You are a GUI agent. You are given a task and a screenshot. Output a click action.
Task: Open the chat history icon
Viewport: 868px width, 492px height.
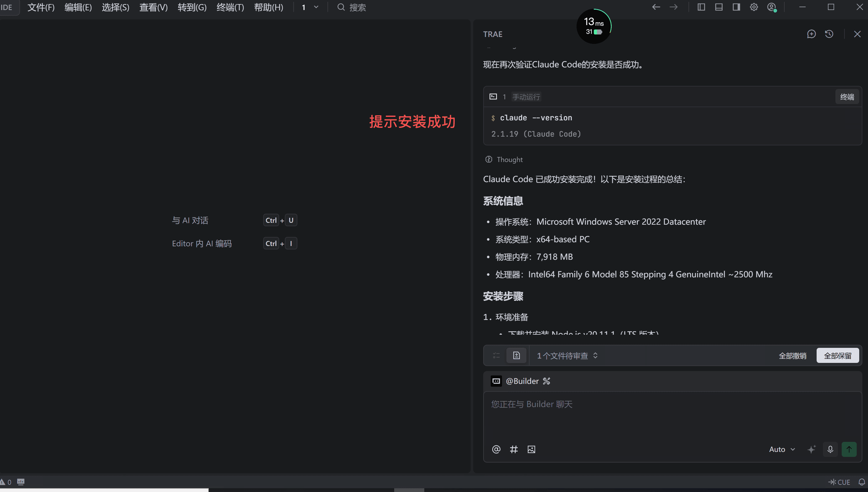pyautogui.click(x=829, y=34)
